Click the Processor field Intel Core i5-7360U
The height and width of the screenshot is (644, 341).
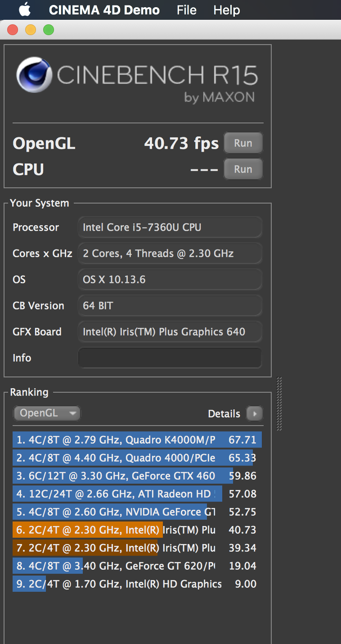click(x=170, y=227)
